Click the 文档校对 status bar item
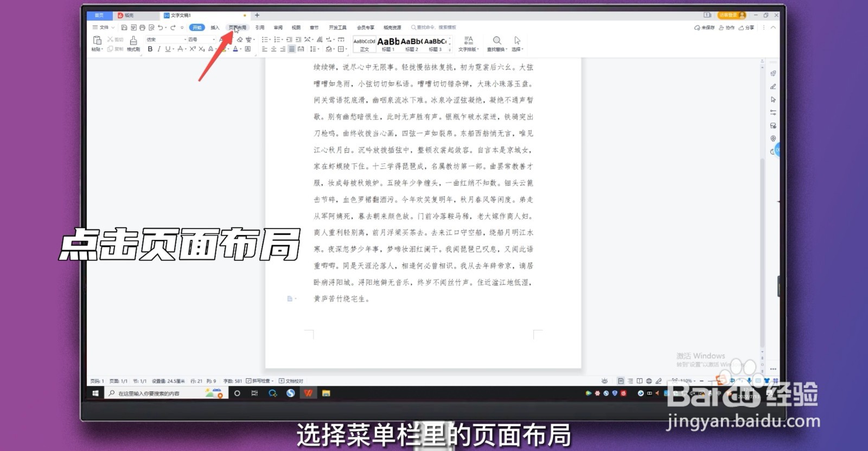 pos(291,381)
